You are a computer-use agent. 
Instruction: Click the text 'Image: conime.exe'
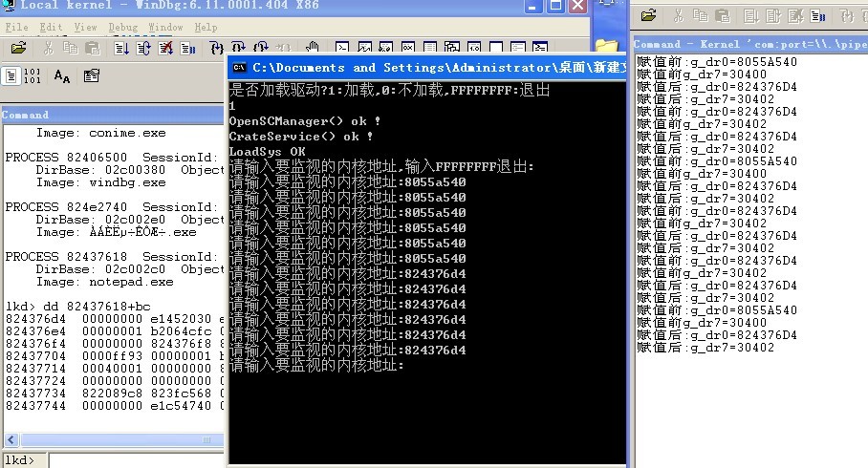click(100, 133)
